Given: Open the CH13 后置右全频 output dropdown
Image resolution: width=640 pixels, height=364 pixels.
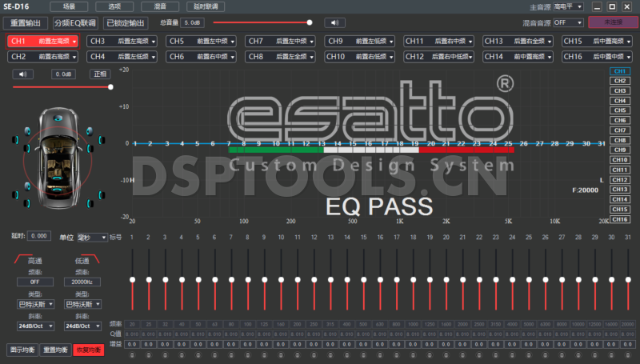Looking at the screenshot, I should click(x=518, y=42).
